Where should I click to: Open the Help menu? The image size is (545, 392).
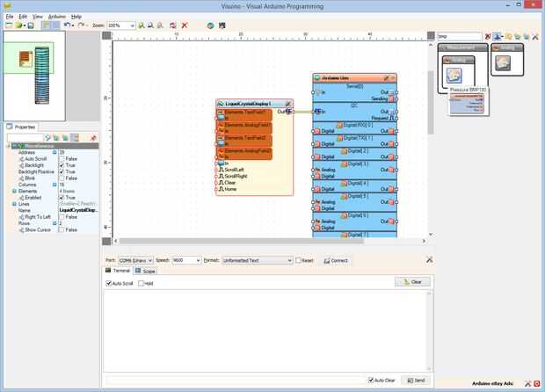(76, 17)
